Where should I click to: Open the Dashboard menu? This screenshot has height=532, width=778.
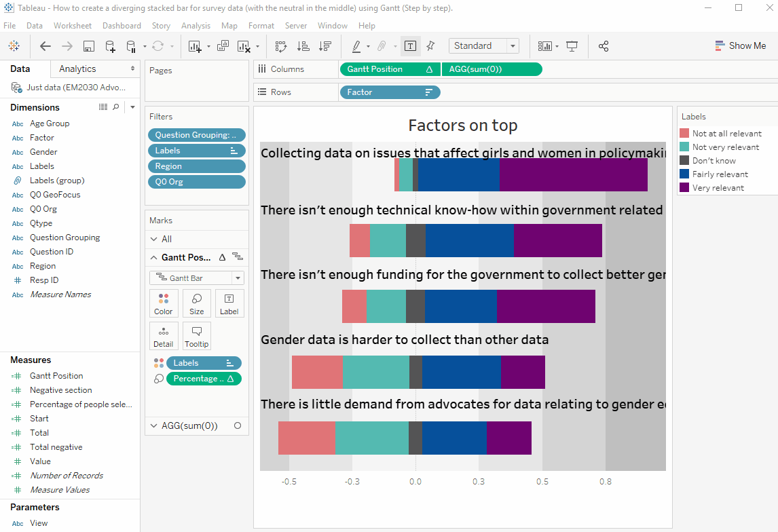122,25
